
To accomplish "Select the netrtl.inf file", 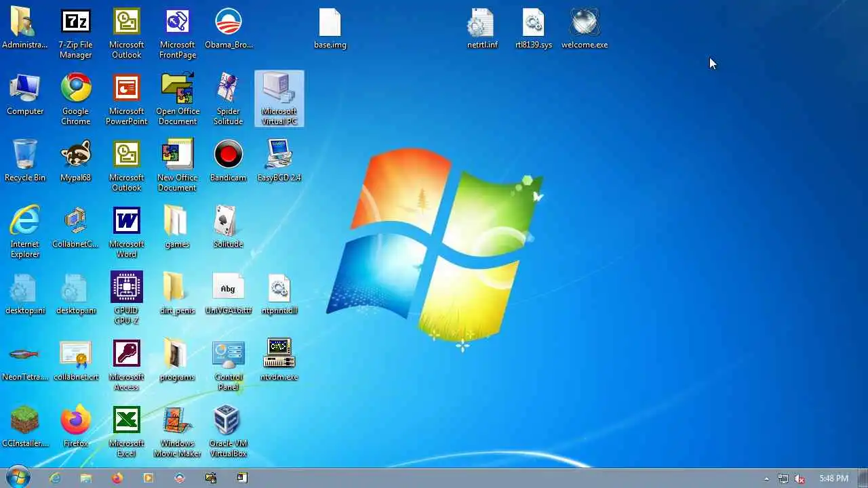I will click(x=482, y=28).
